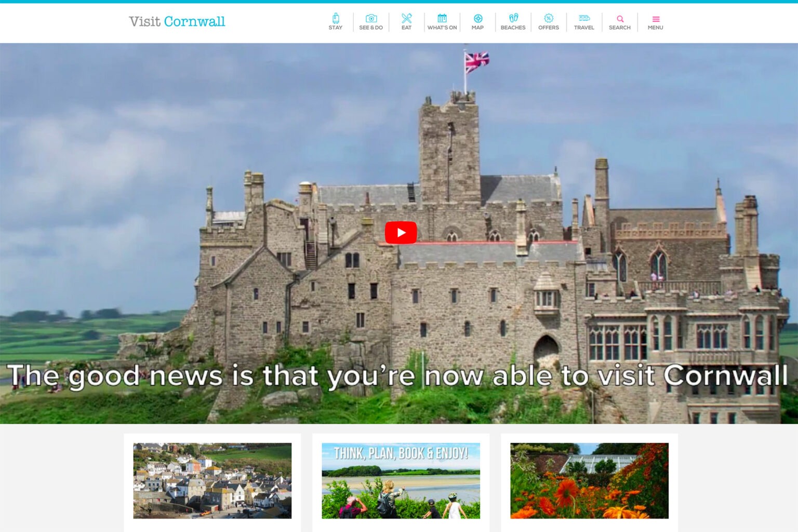
Task: Select the Offers badge icon
Action: click(x=549, y=18)
